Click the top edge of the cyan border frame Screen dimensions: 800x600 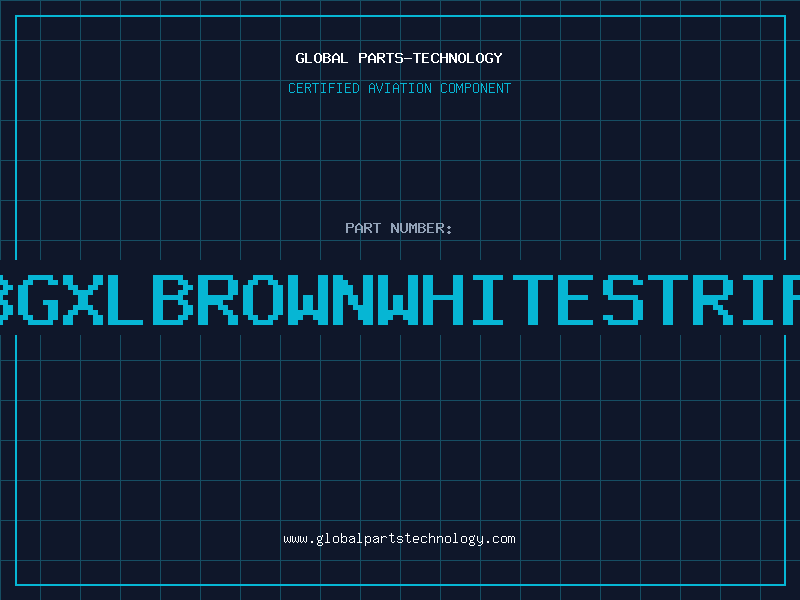coord(400,16)
